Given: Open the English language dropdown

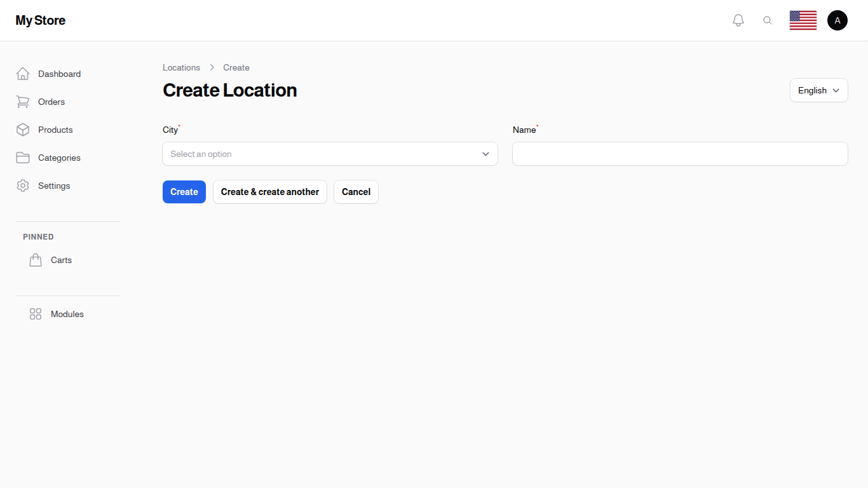Looking at the screenshot, I should pyautogui.click(x=818, y=90).
